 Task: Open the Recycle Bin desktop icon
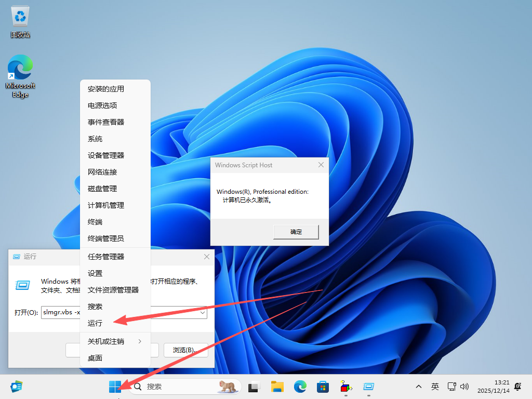pyautogui.click(x=20, y=22)
